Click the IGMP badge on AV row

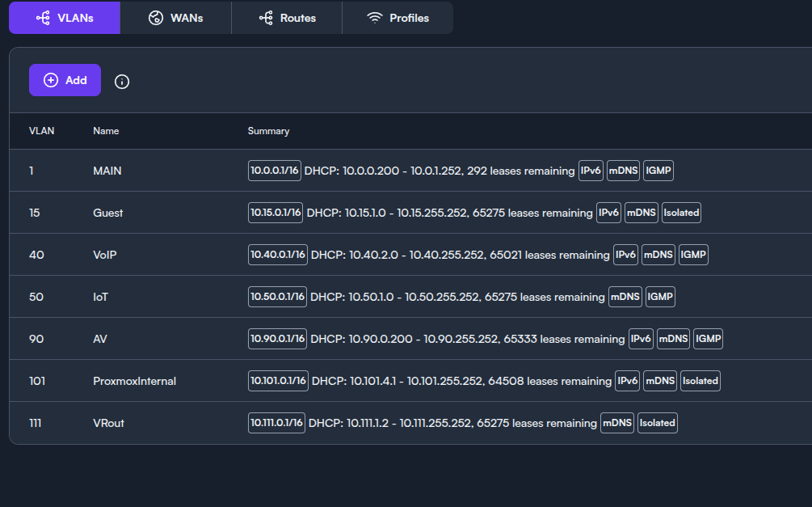click(x=708, y=339)
